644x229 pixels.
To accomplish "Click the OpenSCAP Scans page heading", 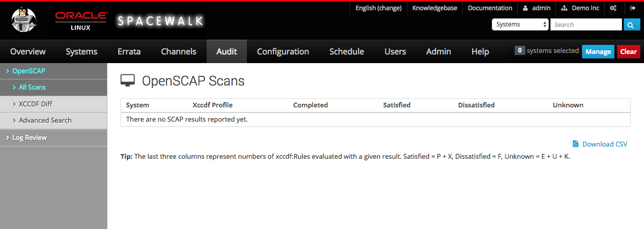I will 193,80.
